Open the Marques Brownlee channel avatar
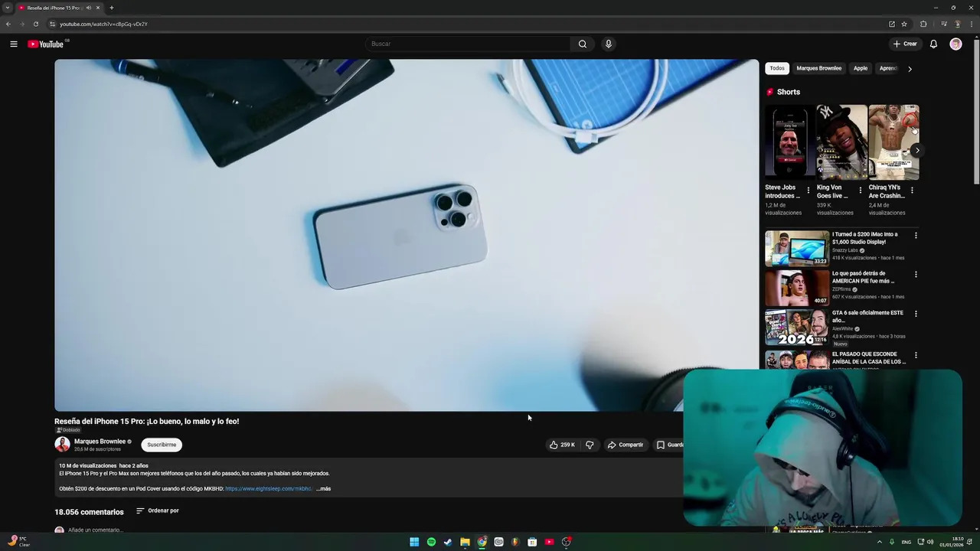This screenshot has height=551, width=980. (62, 445)
